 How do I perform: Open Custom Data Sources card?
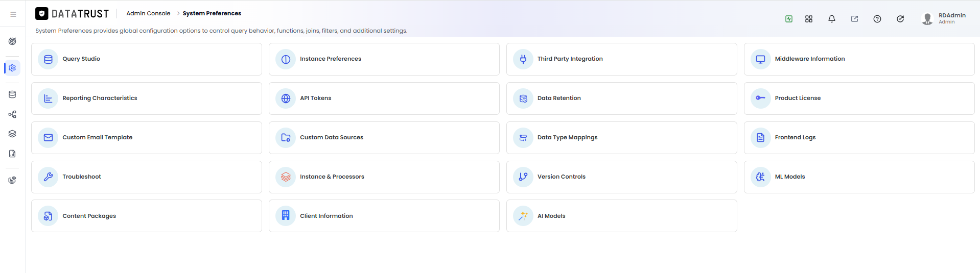point(384,138)
